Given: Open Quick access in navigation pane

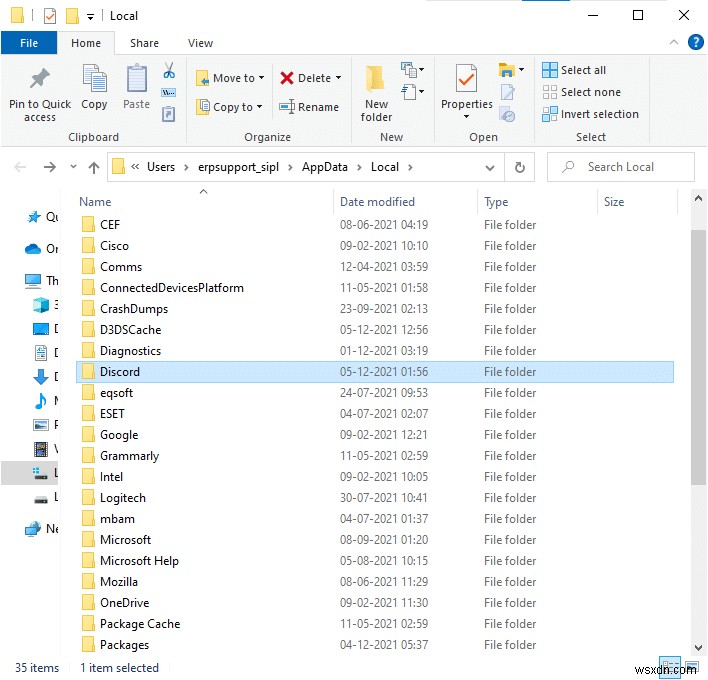Looking at the screenshot, I should [x=43, y=217].
